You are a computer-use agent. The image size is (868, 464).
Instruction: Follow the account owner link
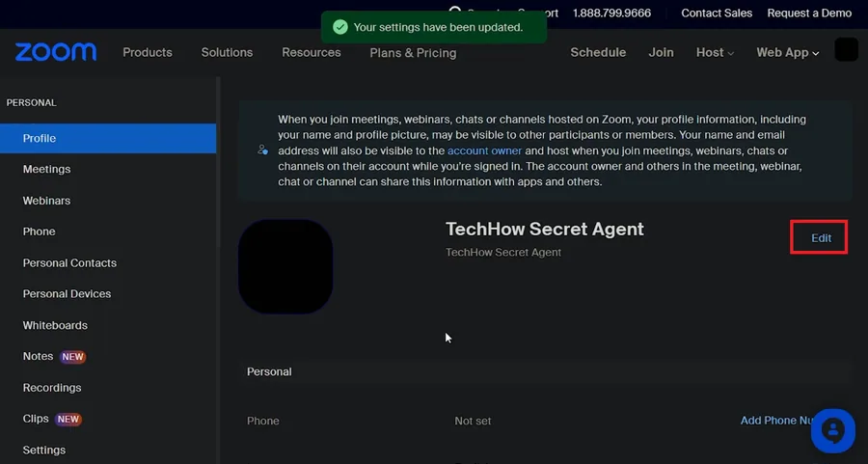(x=484, y=150)
